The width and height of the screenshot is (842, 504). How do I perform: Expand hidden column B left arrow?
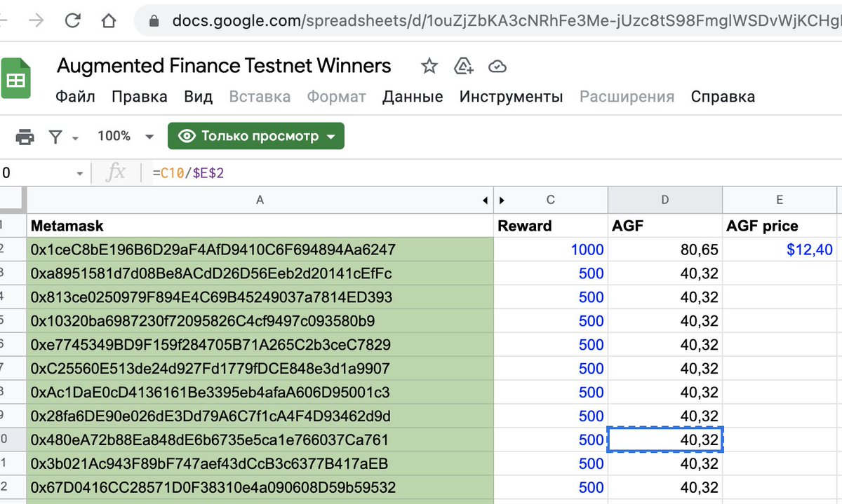[485, 200]
